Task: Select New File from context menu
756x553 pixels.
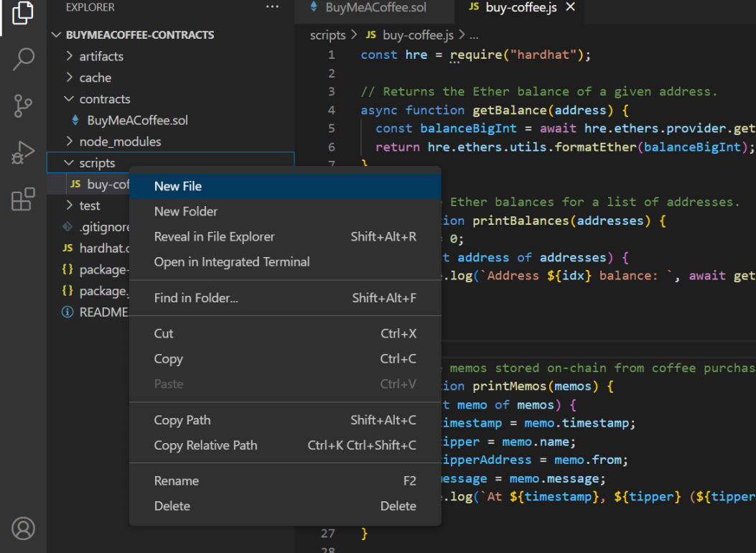Action: tap(178, 186)
